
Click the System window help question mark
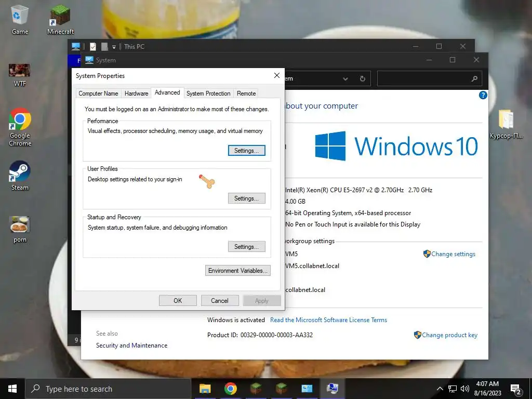pos(483,95)
